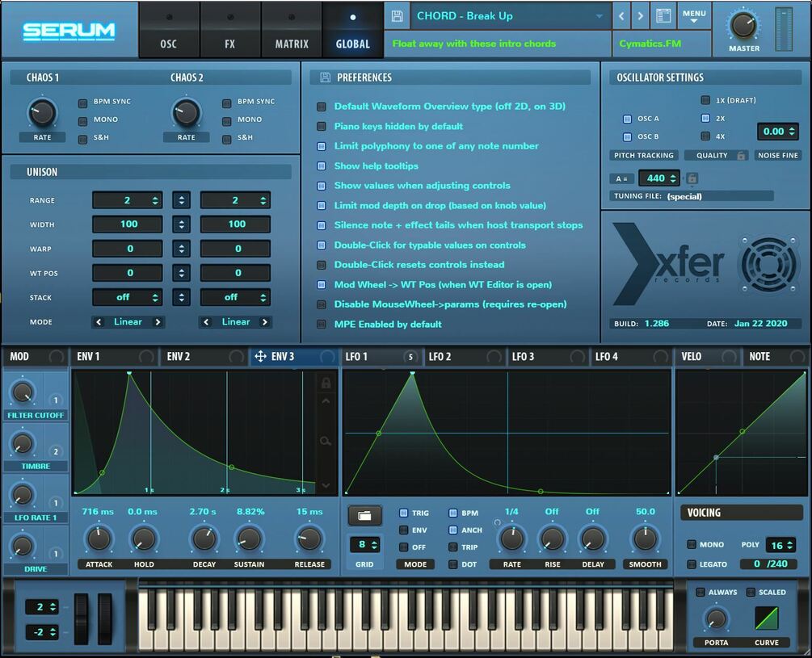Click the Cymatics.FM author label

(650, 44)
